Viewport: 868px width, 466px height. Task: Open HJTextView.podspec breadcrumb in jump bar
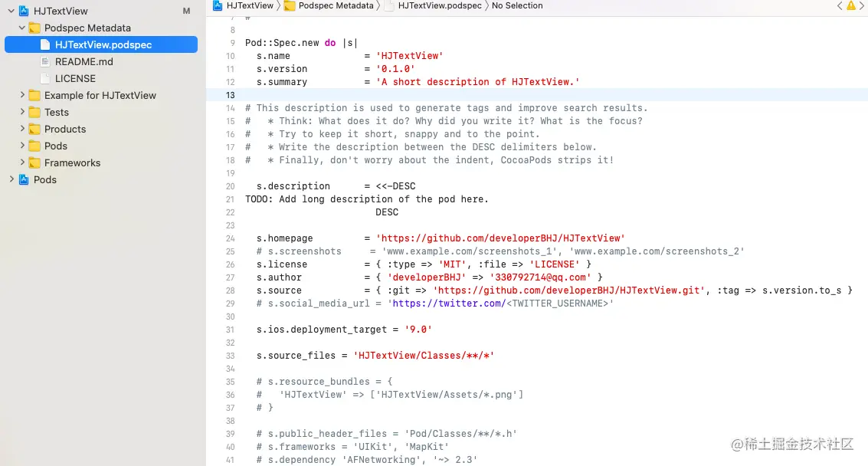pyautogui.click(x=440, y=5)
